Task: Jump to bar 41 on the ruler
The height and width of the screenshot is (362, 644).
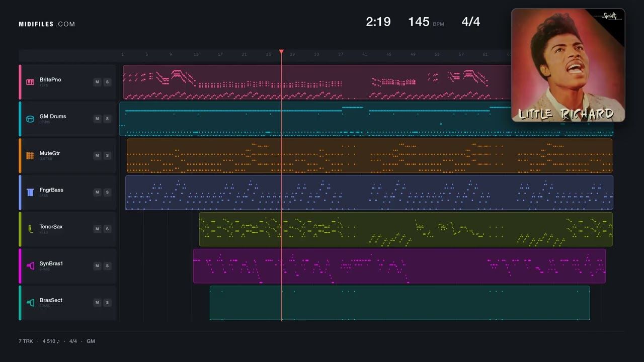Action: (365, 54)
